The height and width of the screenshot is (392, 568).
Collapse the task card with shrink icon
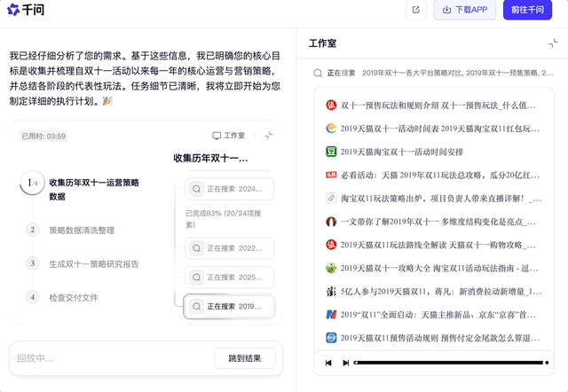point(269,136)
